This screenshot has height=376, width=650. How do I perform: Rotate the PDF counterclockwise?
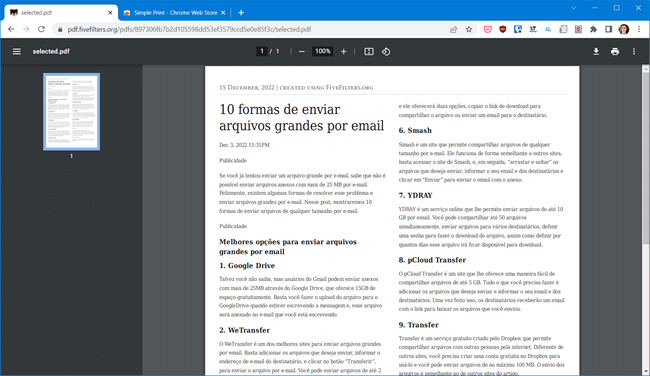pyautogui.click(x=386, y=51)
